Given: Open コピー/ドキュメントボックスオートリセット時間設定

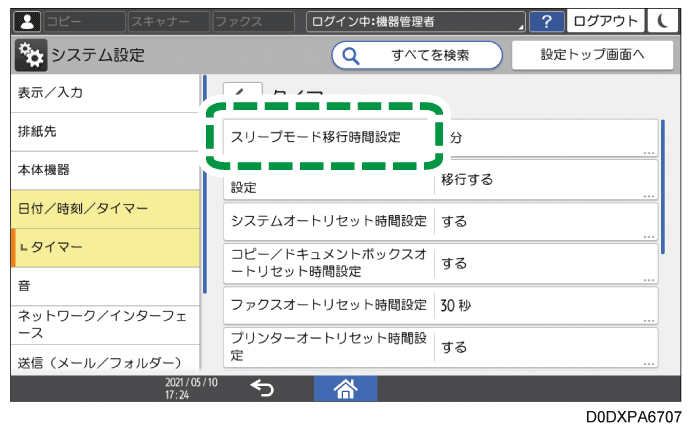Looking at the screenshot, I should tap(441, 263).
